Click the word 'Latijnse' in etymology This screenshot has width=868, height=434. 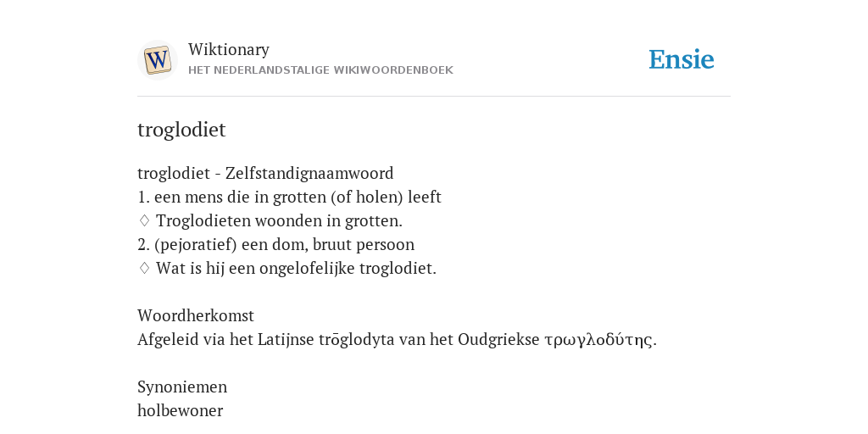pyautogui.click(x=286, y=339)
